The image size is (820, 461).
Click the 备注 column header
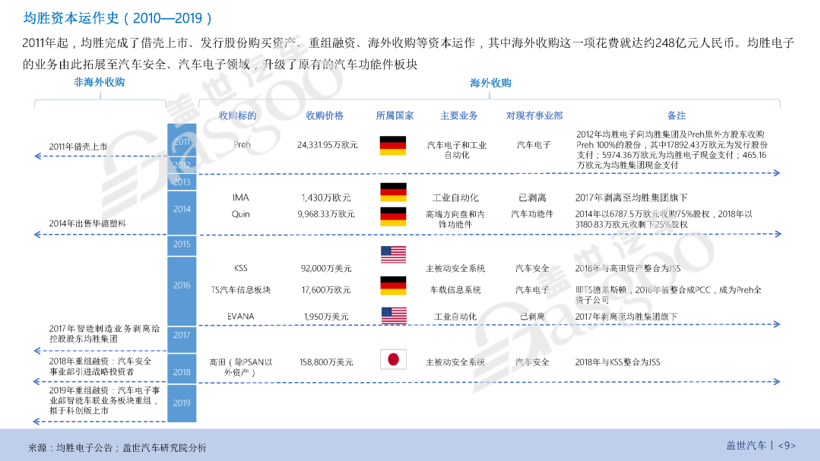coord(676,116)
